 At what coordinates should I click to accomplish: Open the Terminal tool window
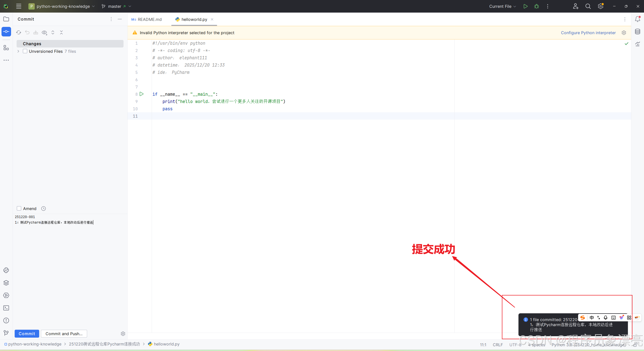6,308
